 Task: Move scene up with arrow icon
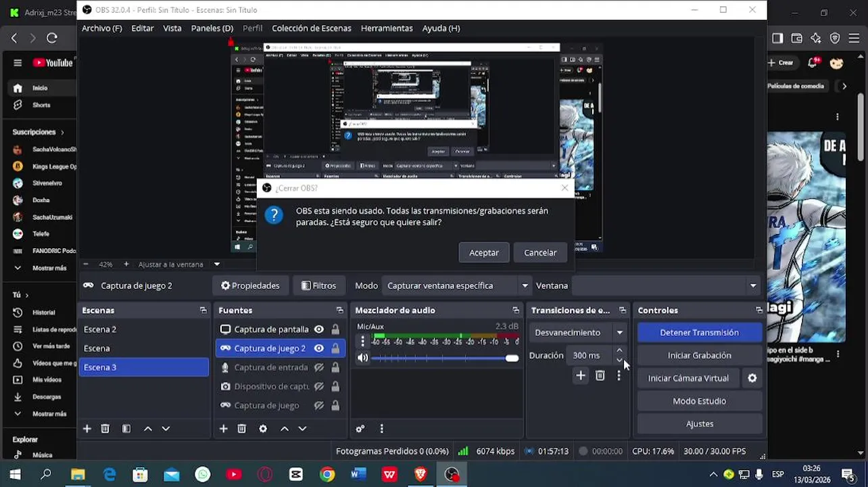point(148,429)
